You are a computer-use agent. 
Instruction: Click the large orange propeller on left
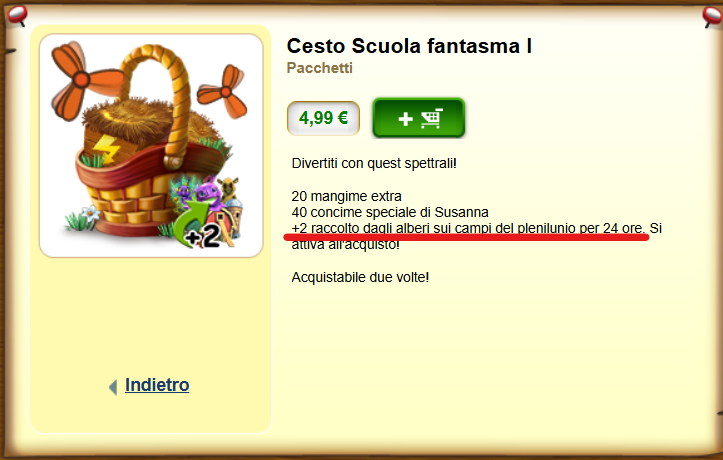click(83, 81)
